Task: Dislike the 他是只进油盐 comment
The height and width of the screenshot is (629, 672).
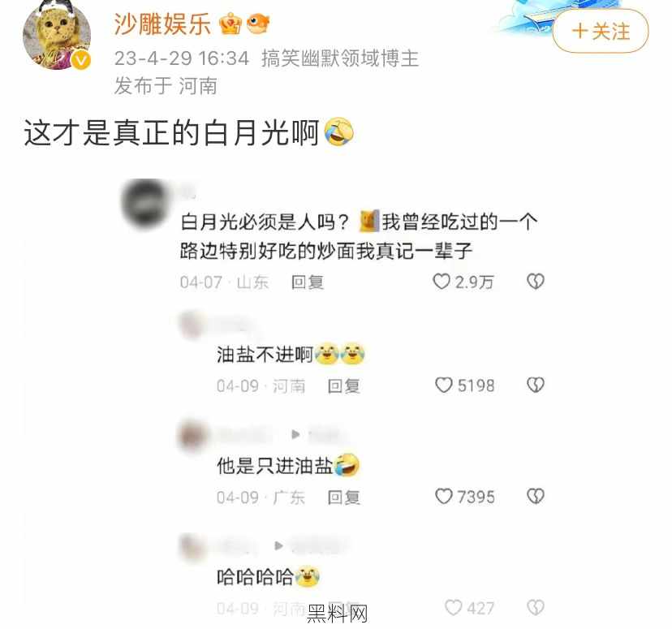Action: 536,496
